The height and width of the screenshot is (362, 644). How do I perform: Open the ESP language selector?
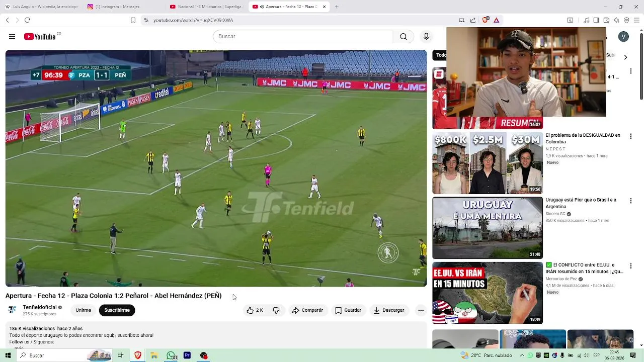pyautogui.click(x=596, y=355)
